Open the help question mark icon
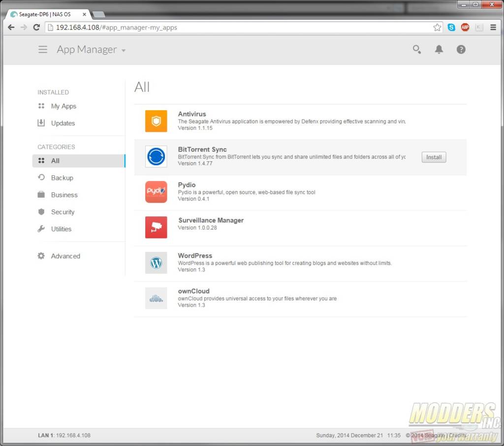504x446 pixels. [461, 50]
